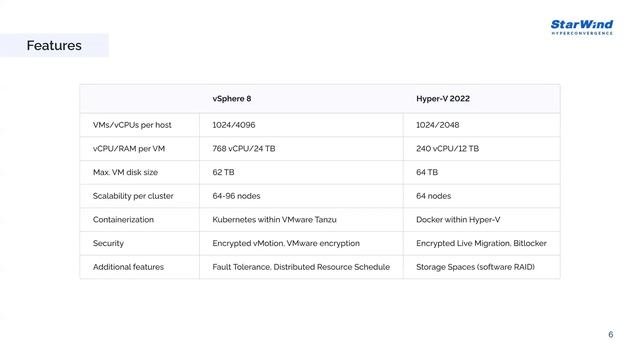Select the vCPU/RAM per VM row label
Image resolution: width=640 pixels, height=360 pixels.
[x=129, y=149]
